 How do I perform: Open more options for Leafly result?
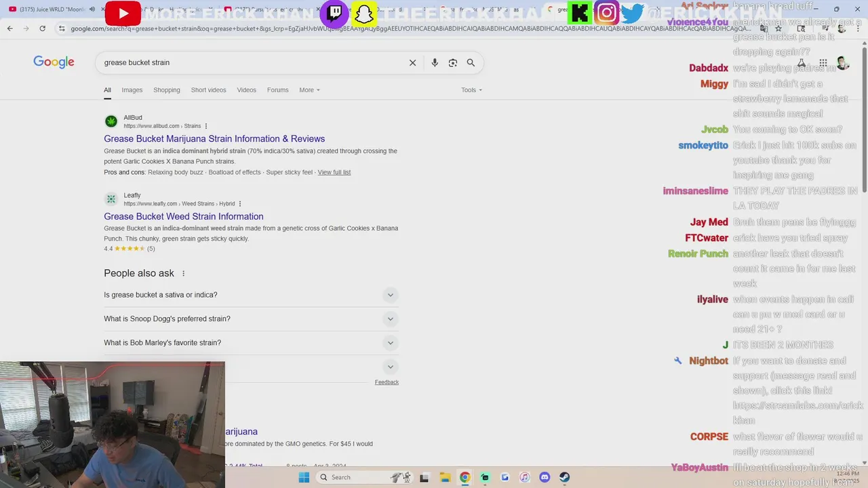(x=240, y=203)
